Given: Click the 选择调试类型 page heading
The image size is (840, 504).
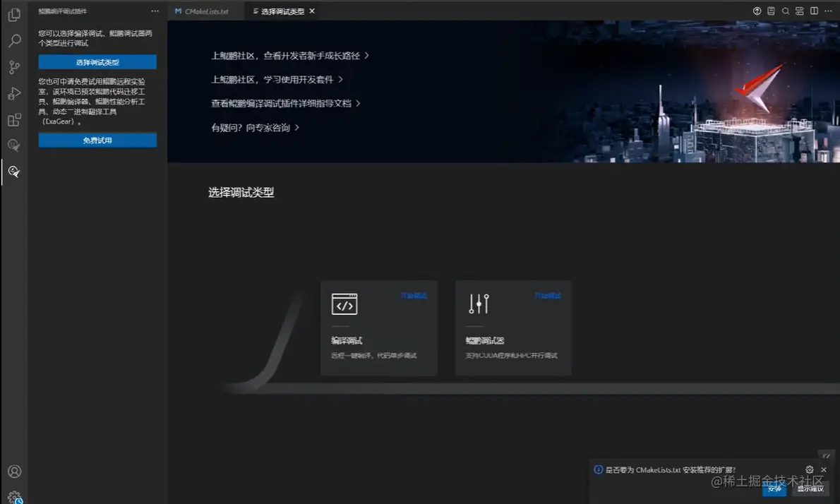Looking at the screenshot, I should pos(241,192).
